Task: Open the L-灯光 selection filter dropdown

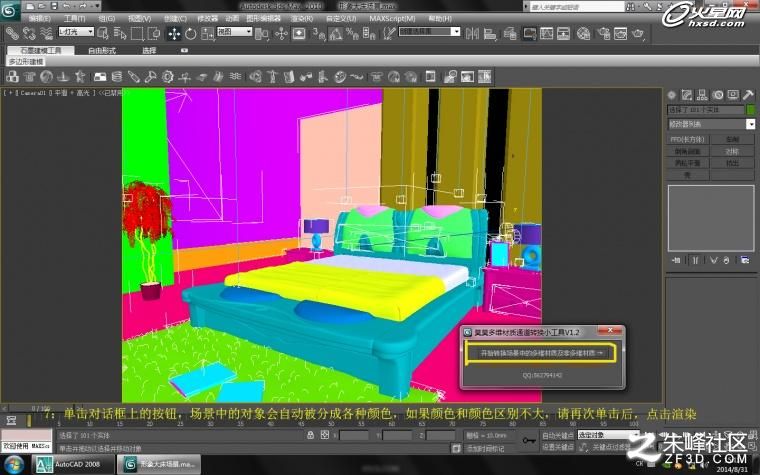Action: pos(76,32)
